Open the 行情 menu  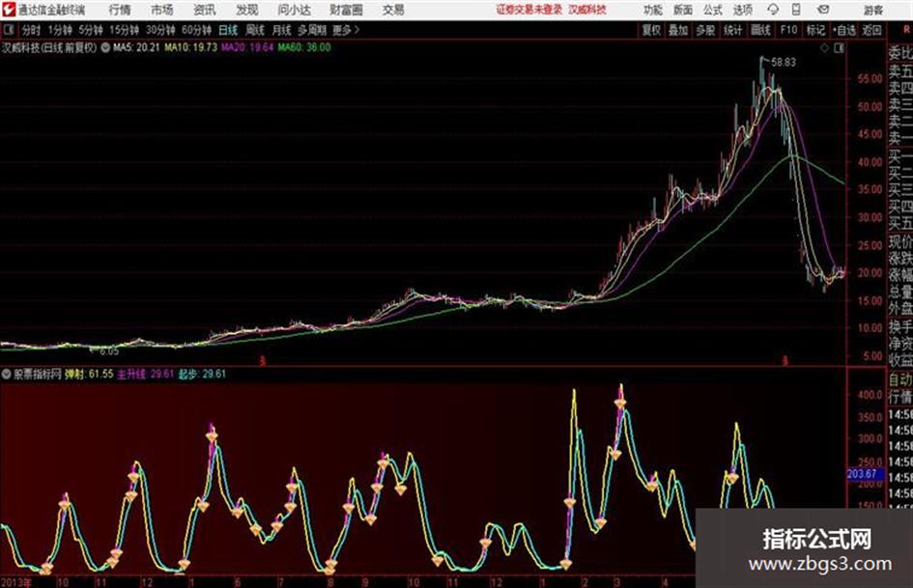pyautogui.click(x=120, y=10)
